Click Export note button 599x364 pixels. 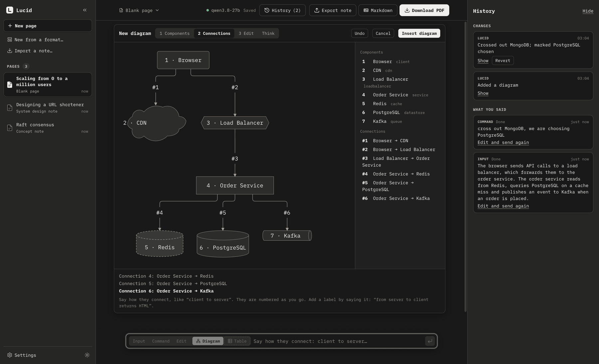[332, 10]
